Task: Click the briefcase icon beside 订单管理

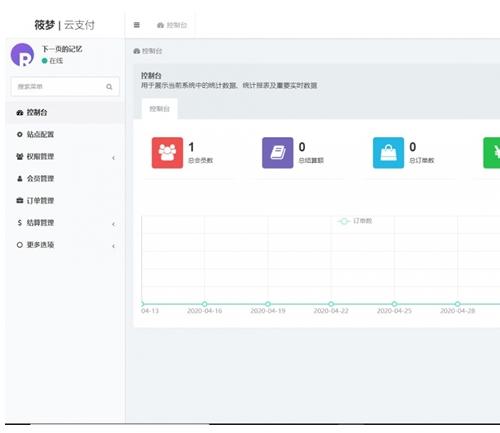Action: [20, 201]
